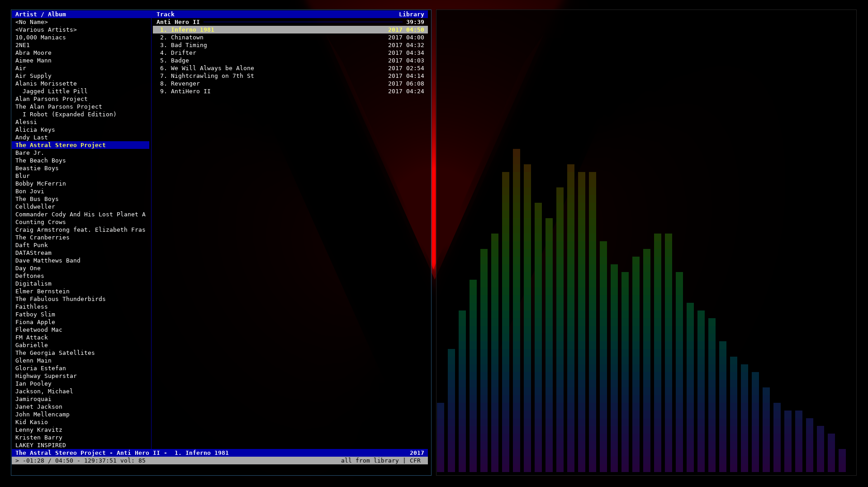Expand the Daft Punk artist entry
Screen dimensions: 868x487
[31, 245]
